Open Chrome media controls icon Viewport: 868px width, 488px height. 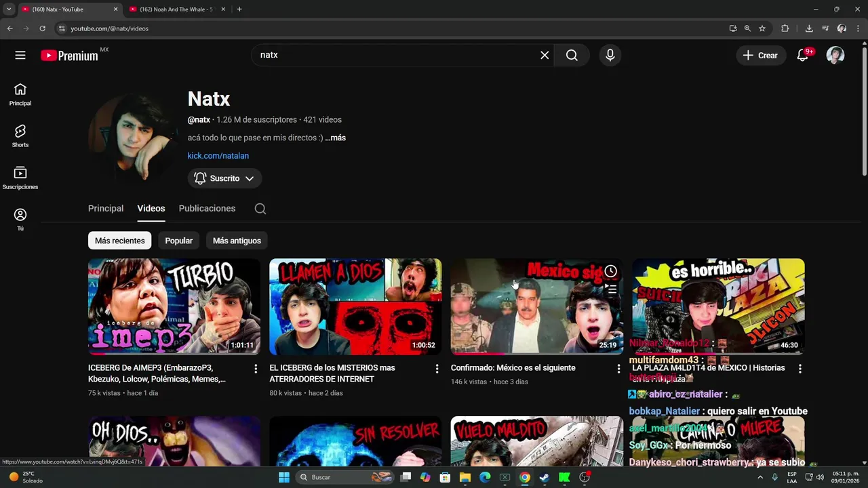tap(825, 28)
